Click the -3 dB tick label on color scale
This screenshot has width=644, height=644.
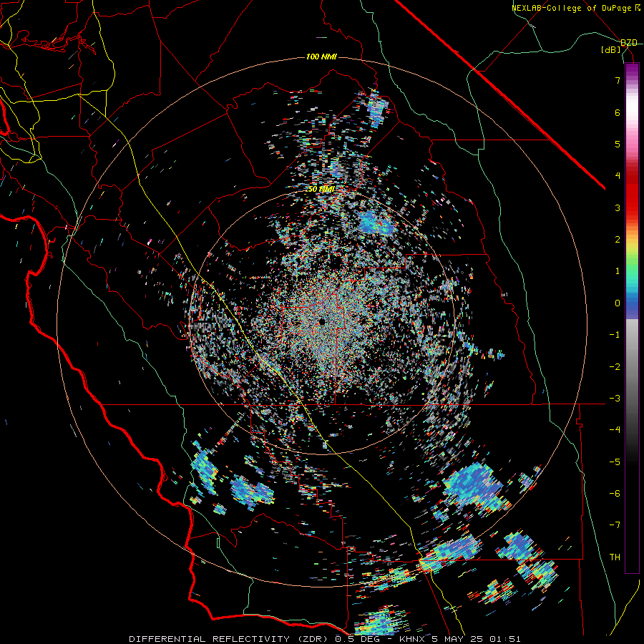[x=615, y=399]
